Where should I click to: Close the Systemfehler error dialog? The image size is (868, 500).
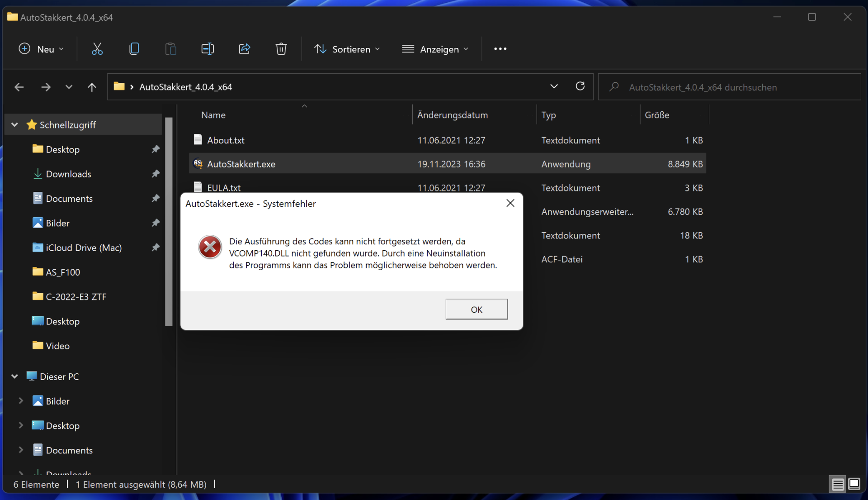510,203
